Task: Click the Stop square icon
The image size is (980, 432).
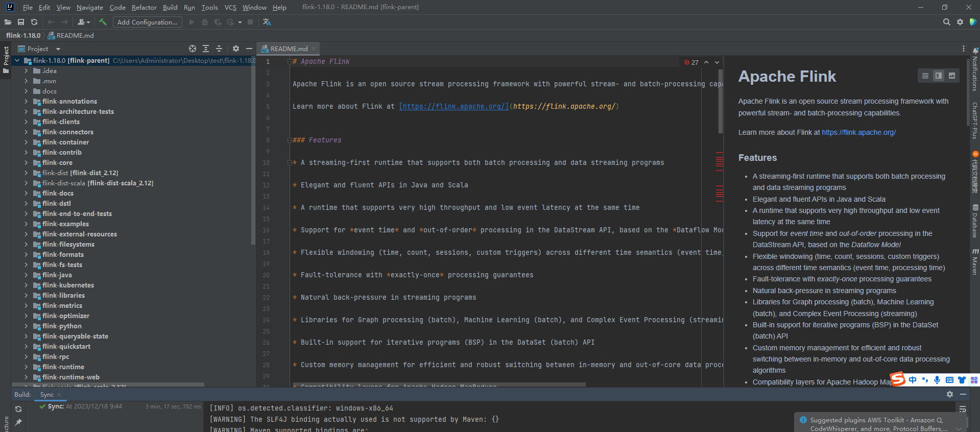Action: [250, 22]
